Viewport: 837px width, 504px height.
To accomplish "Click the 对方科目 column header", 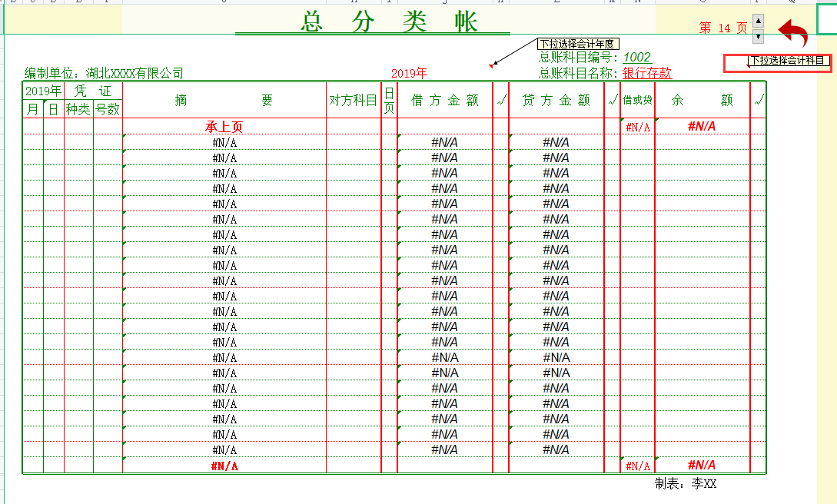I will 353,101.
